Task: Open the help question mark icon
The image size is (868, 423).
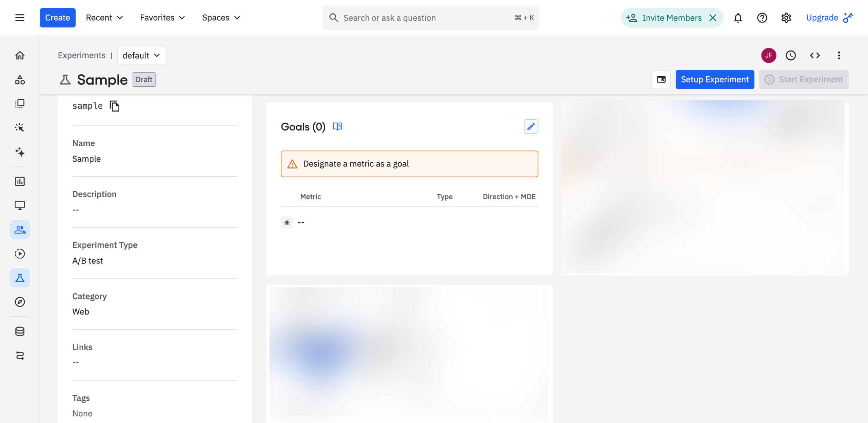Action: click(762, 18)
